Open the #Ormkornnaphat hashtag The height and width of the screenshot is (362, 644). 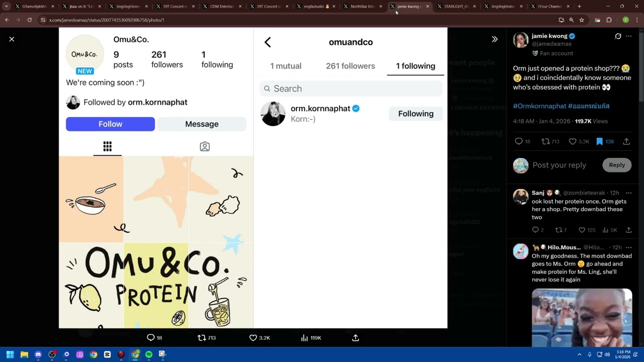tap(539, 106)
